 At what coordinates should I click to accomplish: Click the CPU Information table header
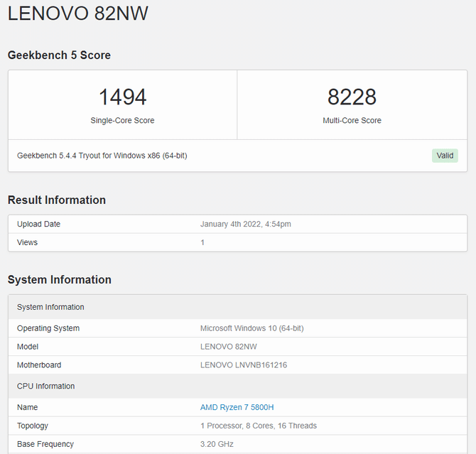click(x=45, y=386)
